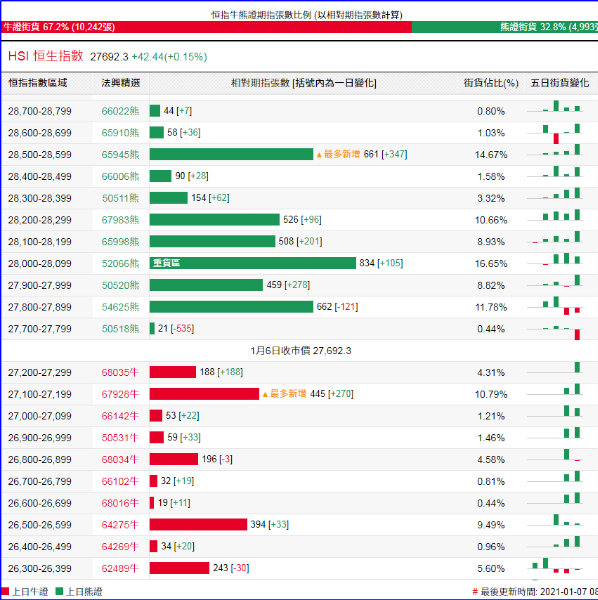Open the 68035牛 bull warrant
598x600 pixels.
pos(119,373)
